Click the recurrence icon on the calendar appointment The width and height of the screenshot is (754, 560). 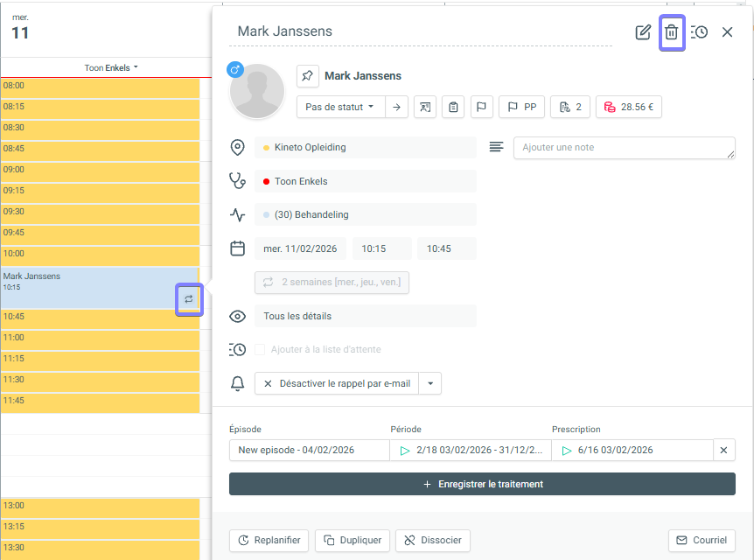189,299
